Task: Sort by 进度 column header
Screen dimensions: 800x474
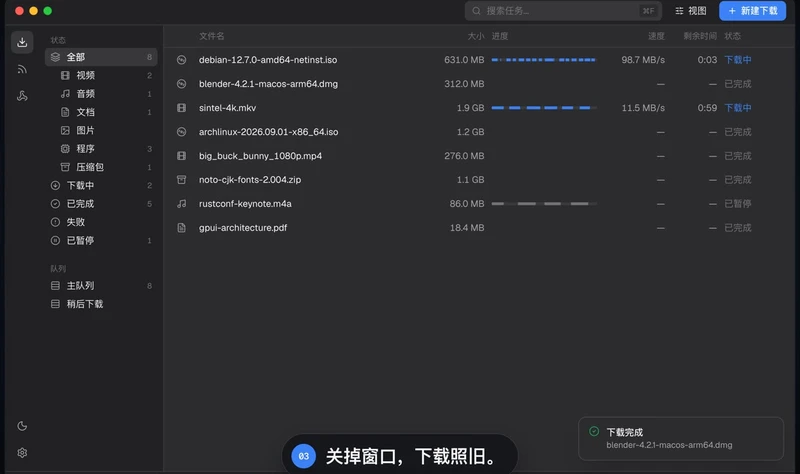Action: coord(500,36)
